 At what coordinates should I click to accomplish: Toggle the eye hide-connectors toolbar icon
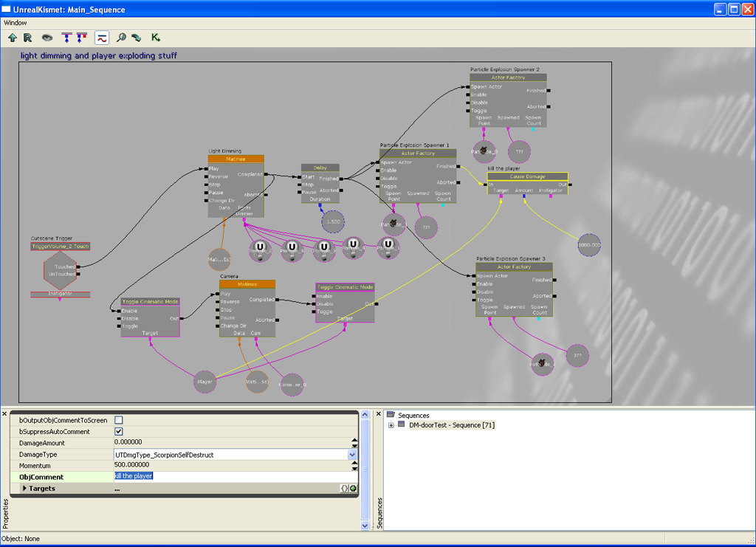coord(47,38)
